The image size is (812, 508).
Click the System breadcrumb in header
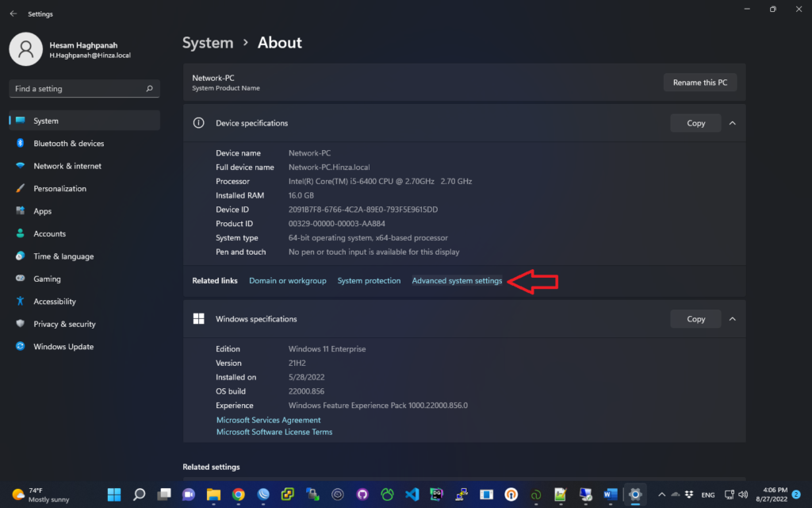click(208, 43)
